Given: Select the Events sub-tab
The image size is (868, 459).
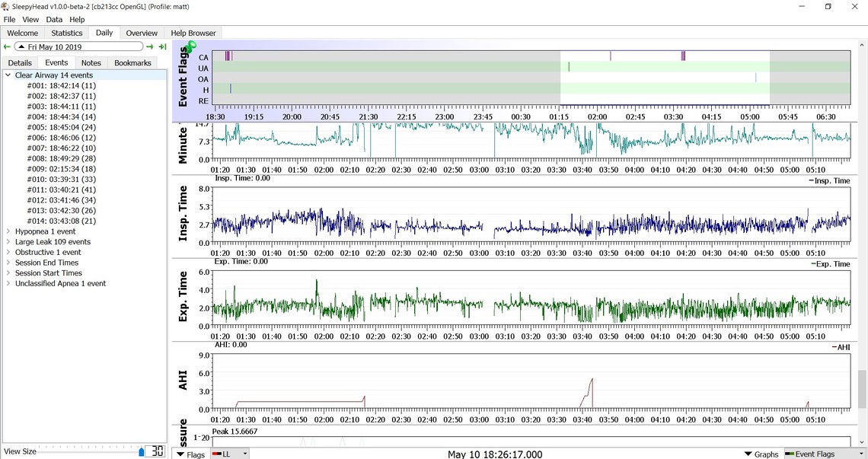Looking at the screenshot, I should coord(56,62).
